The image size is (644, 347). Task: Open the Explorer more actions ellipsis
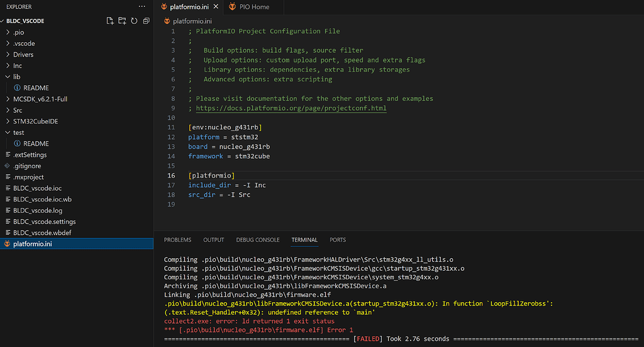click(x=142, y=6)
